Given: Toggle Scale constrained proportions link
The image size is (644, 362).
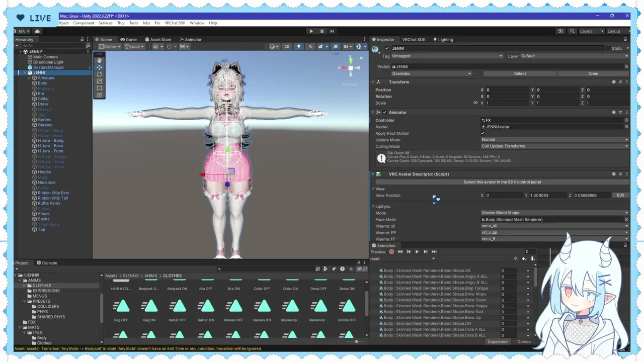Looking at the screenshot, I should click(475, 103).
